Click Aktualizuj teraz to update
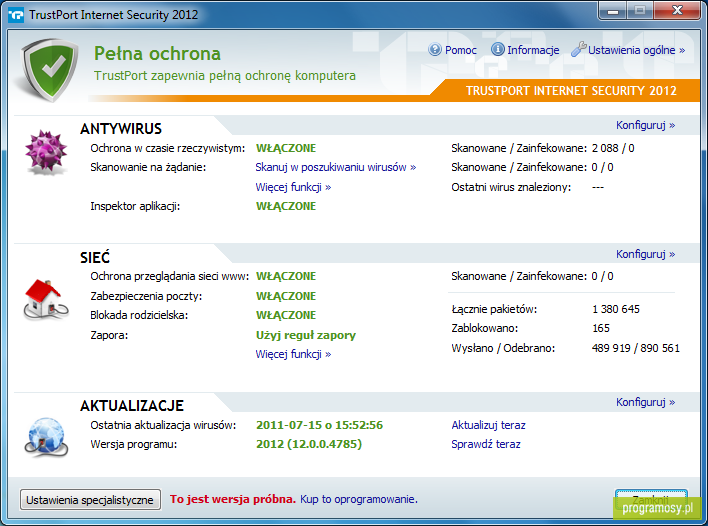Viewport: 708px width, 526px height. (x=489, y=425)
